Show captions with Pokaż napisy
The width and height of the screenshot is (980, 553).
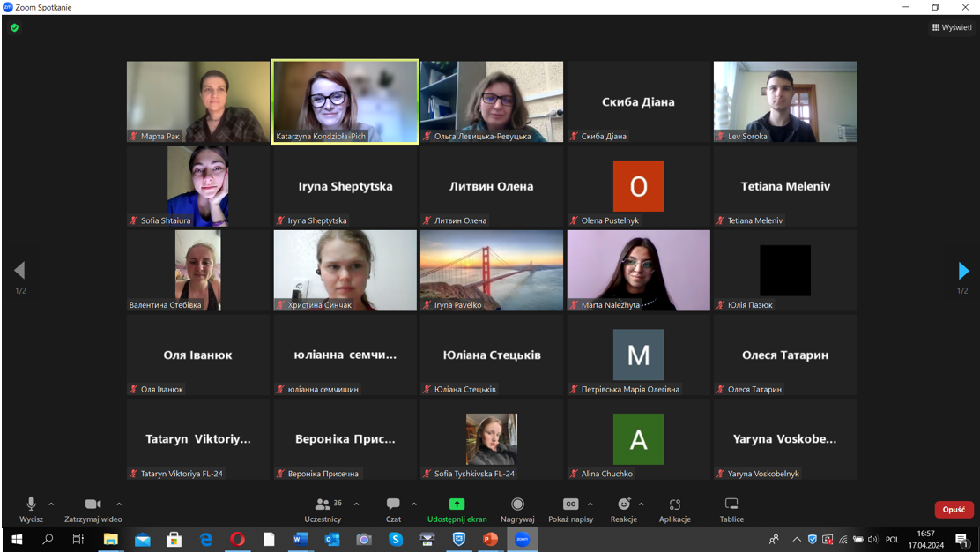570,509
